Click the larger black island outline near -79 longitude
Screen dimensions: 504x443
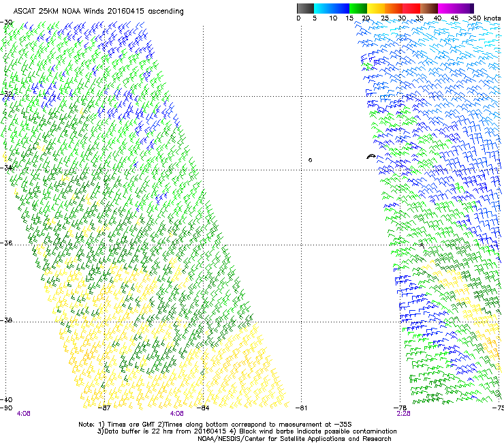pos(371,156)
